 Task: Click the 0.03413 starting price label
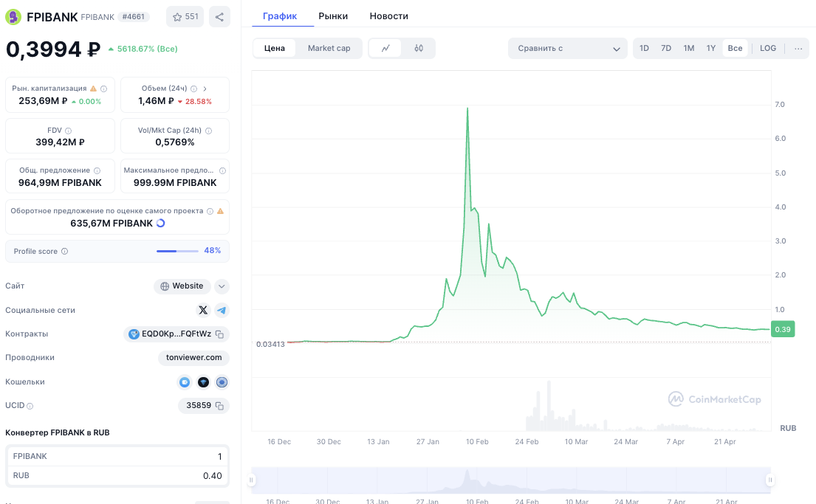pos(270,345)
